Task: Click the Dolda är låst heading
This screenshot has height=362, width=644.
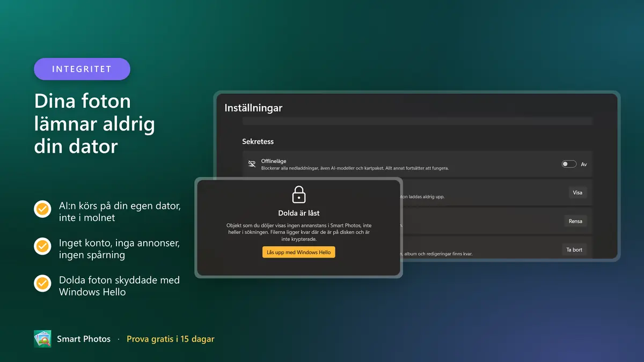Action: point(299,213)
